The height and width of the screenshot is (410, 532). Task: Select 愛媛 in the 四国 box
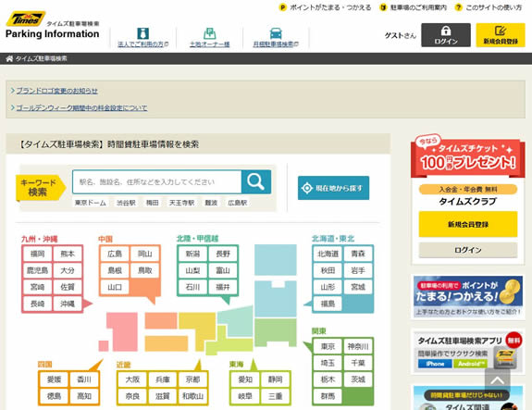[x=54, y=379]
